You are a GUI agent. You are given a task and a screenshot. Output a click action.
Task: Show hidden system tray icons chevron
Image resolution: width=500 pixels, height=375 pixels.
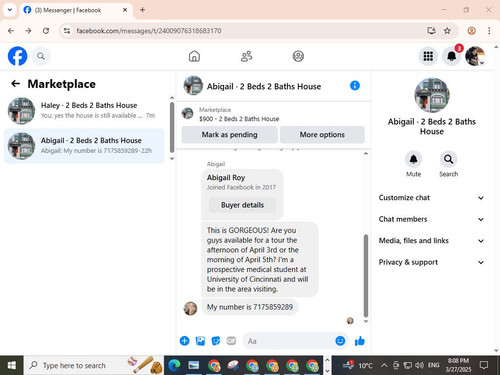[x=384, y=365]
